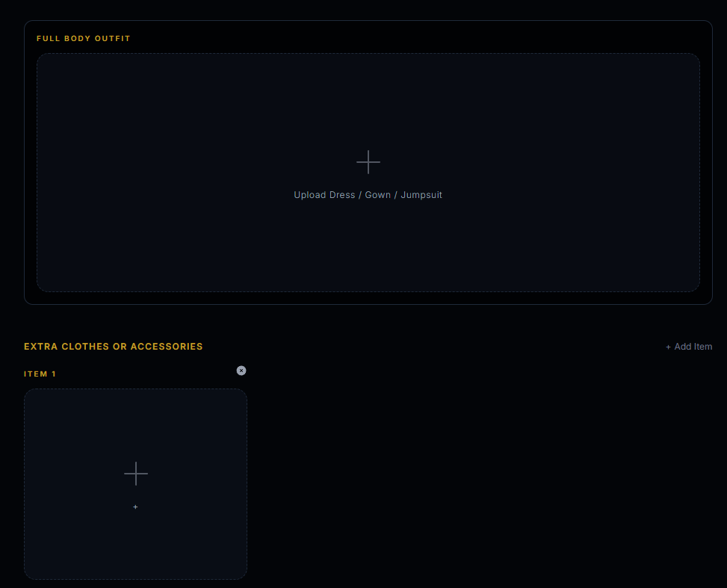Image resolution: width=727 pixels, height=588 pixels.
Task: Click the ITEM 1 label
Action: (x=40, y=374)
